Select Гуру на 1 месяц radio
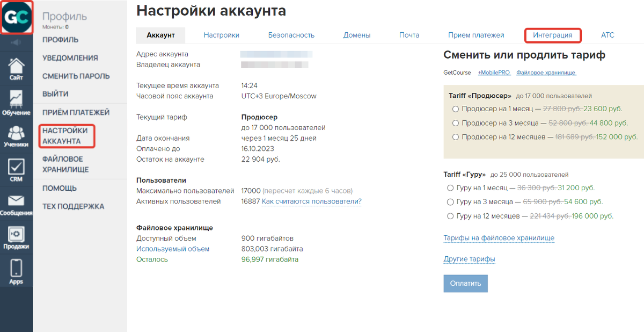The image size is (644, 332). click(x=450, y=188)
